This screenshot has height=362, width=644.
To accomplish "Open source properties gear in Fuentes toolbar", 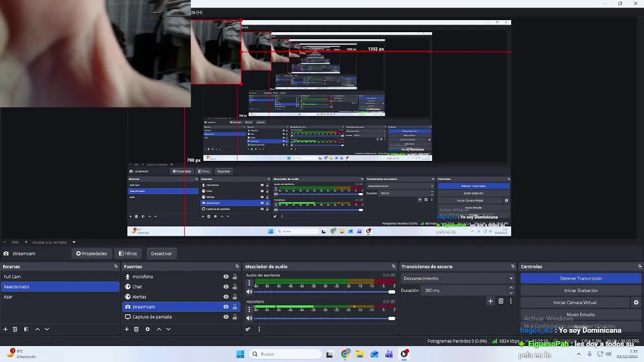I will click(147, 329).
